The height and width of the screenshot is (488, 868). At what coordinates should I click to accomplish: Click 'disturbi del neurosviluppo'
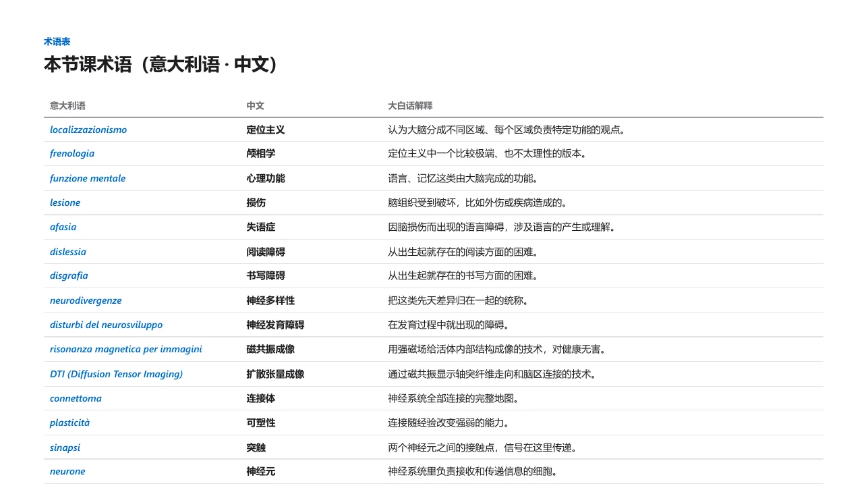tap(106, 325)
